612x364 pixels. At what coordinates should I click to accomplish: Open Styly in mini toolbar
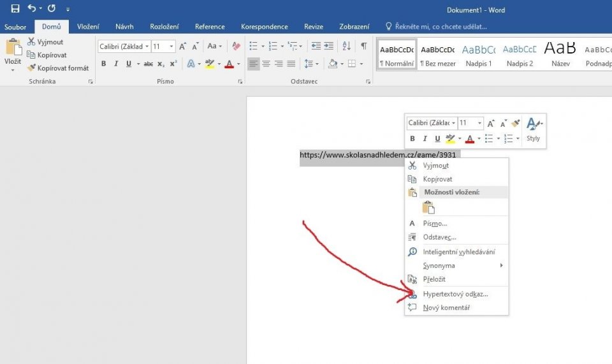point(534,130)
